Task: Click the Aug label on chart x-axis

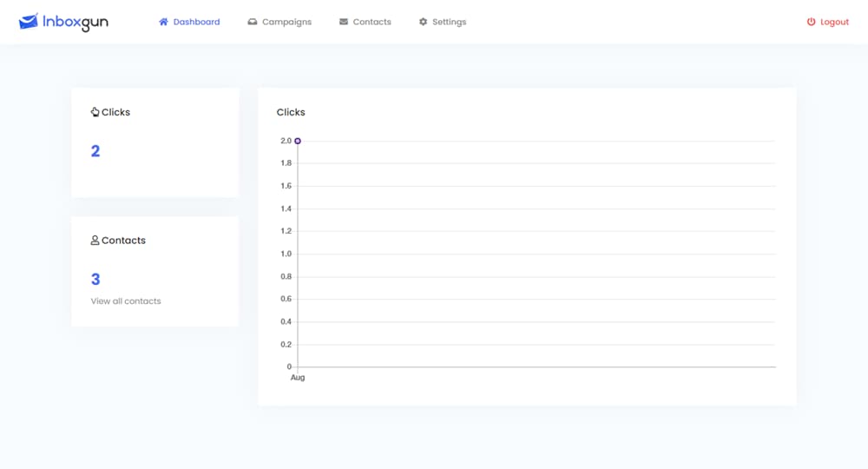Action: click(298, 378)
